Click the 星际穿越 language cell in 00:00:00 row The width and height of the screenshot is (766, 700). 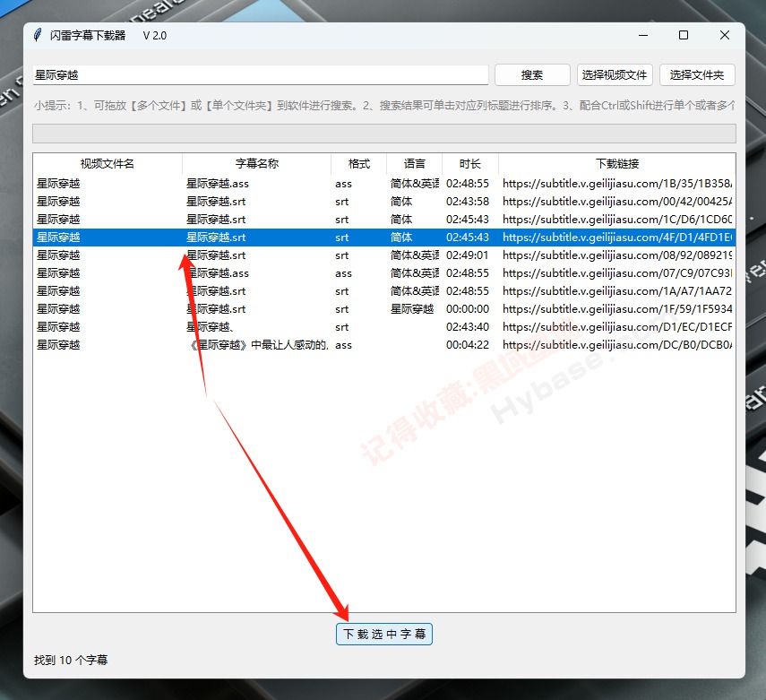click(412, 309)
